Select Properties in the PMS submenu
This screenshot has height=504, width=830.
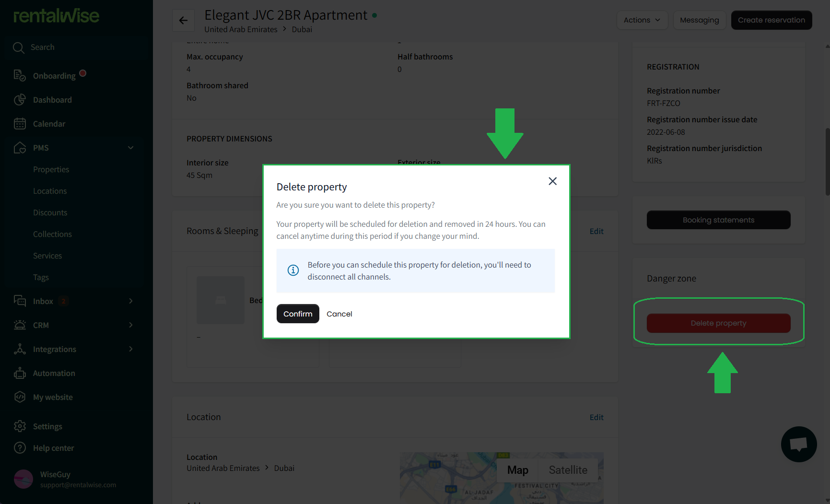click(x=51, y=169)
